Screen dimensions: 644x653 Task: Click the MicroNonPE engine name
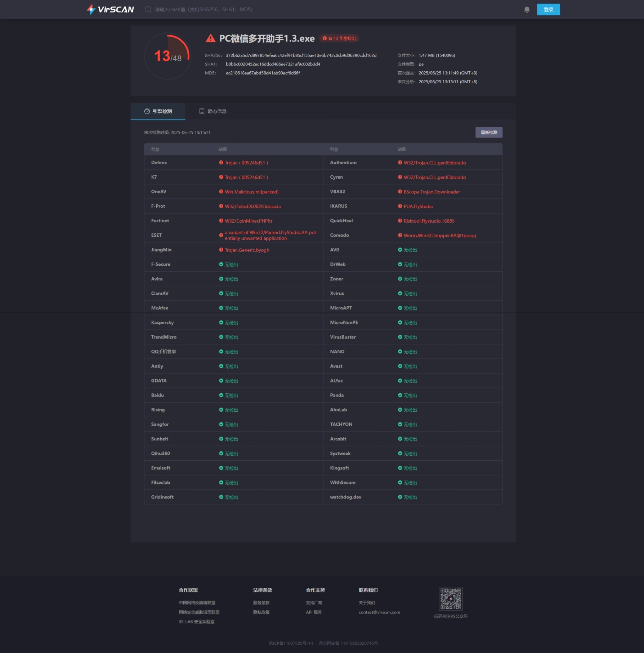(x=344, y=322)
